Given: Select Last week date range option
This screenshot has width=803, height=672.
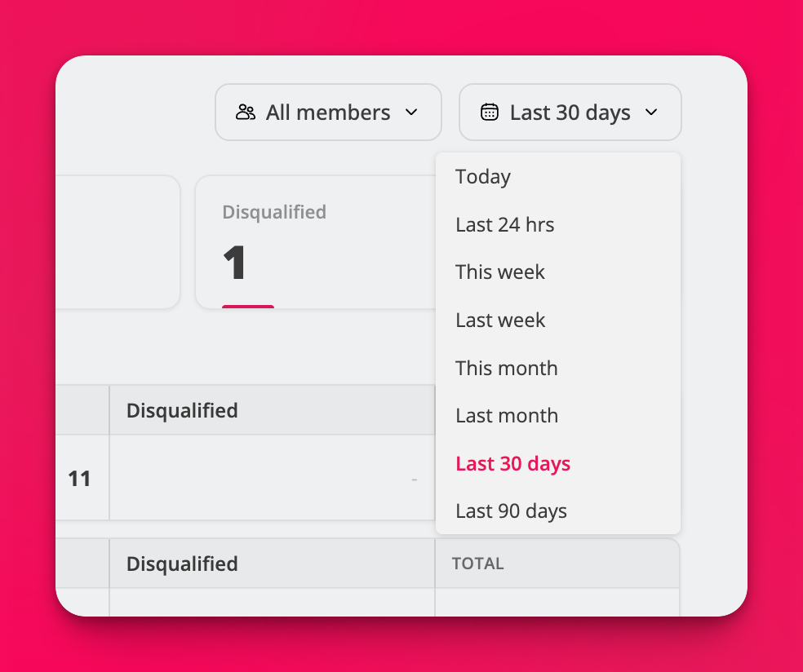Looking at the screenshot, I should pos(500,321).
